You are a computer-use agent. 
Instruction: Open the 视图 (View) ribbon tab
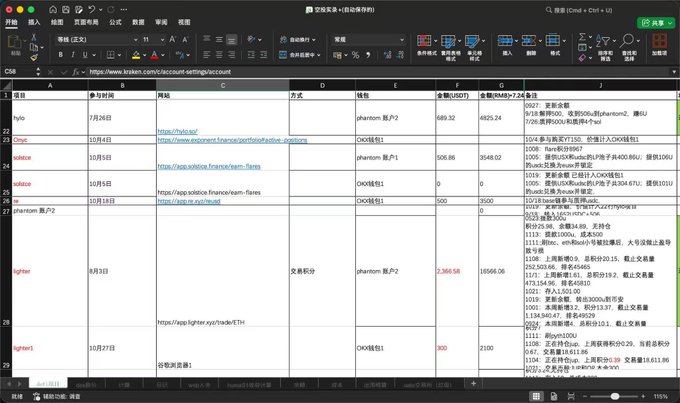[184, 22]
